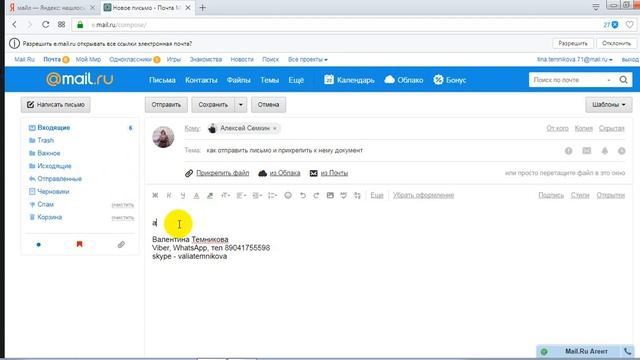Image resolution: width=640 pixels, height=360 pixels.
Task: Click очистить next to Корзина
Action: [122, 218]
